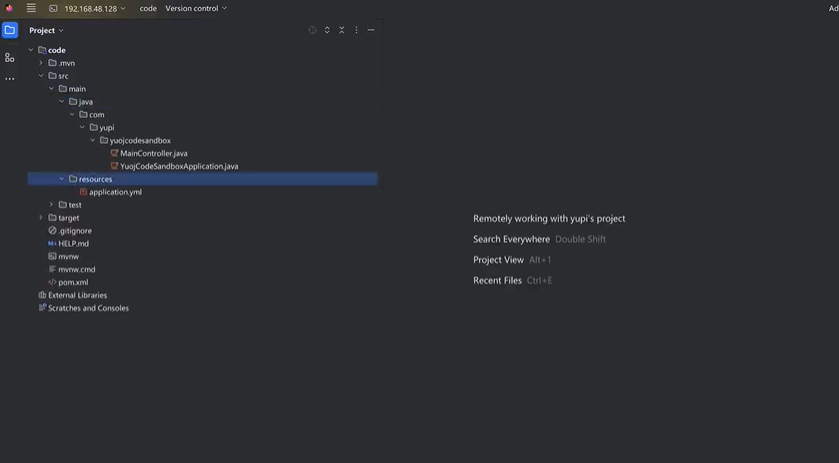Open the Project tool window sidebar icon
This screenshot has height=463, width=839.
click(x=10, y=30)
